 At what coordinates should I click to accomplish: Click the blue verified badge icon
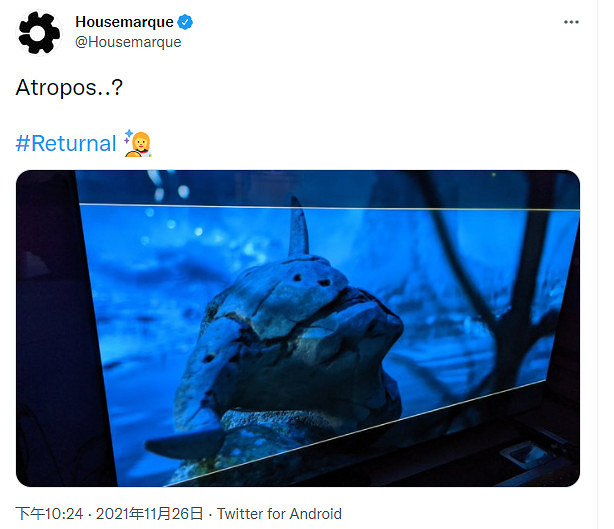(x=185, y=22)
